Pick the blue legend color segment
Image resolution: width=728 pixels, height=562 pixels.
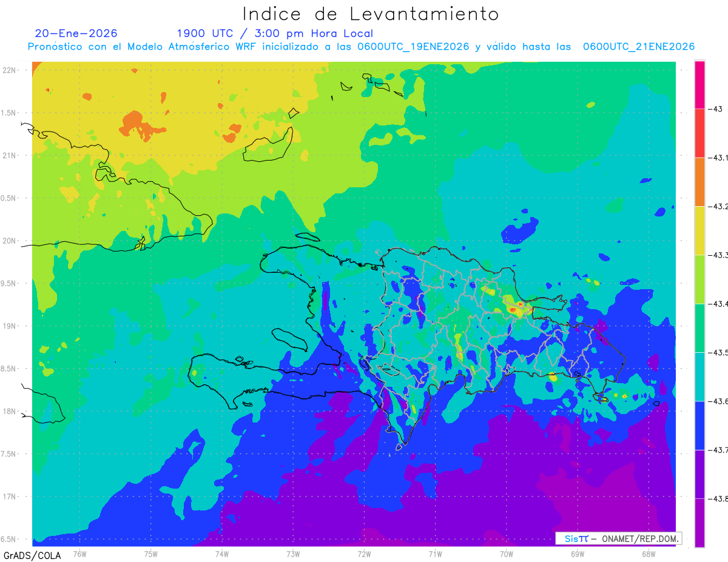tap(699, 425)
